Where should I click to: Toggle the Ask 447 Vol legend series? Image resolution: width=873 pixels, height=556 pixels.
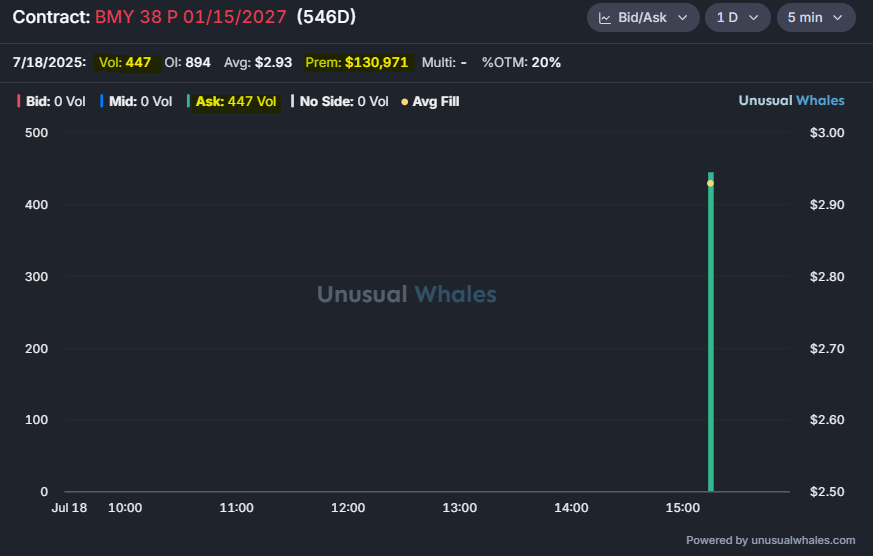232,101
